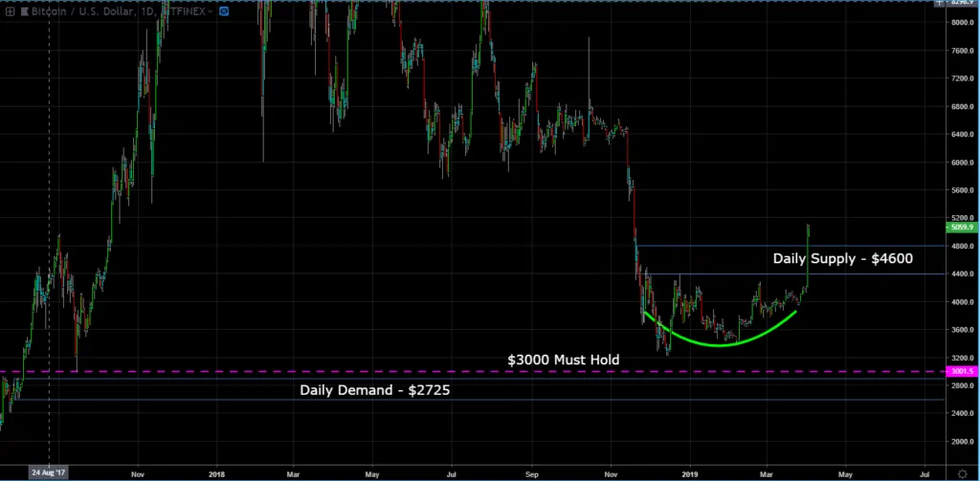The width and height of the screenshot is (980, 481).
Task: Select the '$3000 Must Hold' annotation
Action: 563,360
